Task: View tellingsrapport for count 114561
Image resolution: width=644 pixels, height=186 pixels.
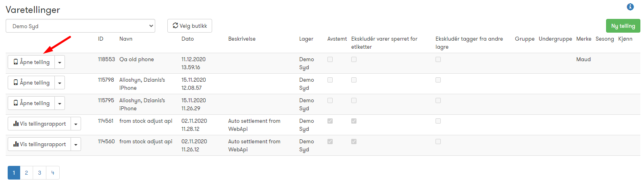Action: point(40,124)
